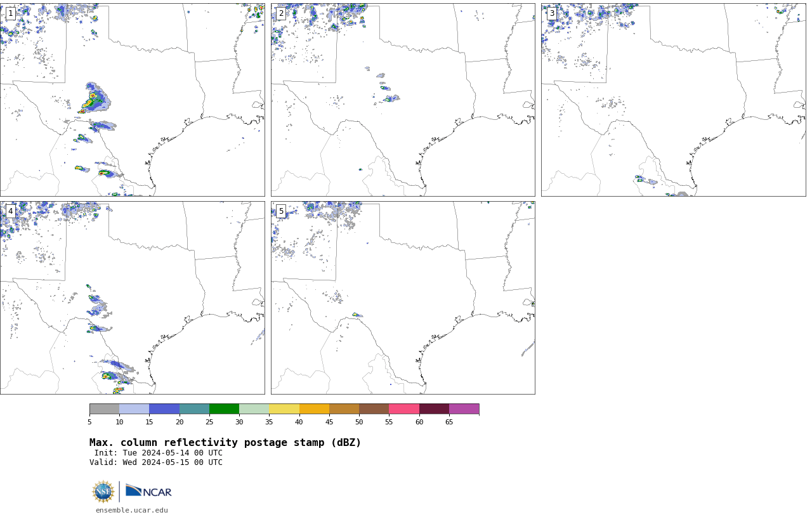Open ensemble member 2 reflectivity map
Screen dimensions: 812x517
pyautogui.click(x=403, y=100)
